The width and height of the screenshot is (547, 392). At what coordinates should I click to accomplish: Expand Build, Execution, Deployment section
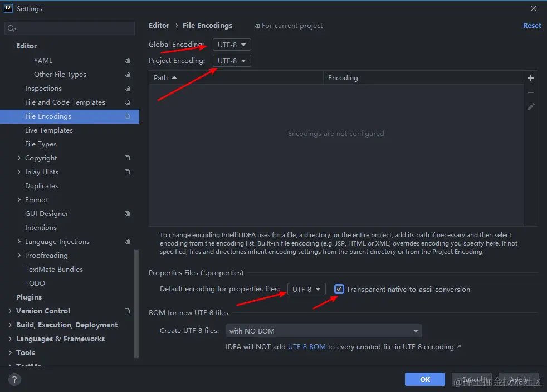point(10,325)
